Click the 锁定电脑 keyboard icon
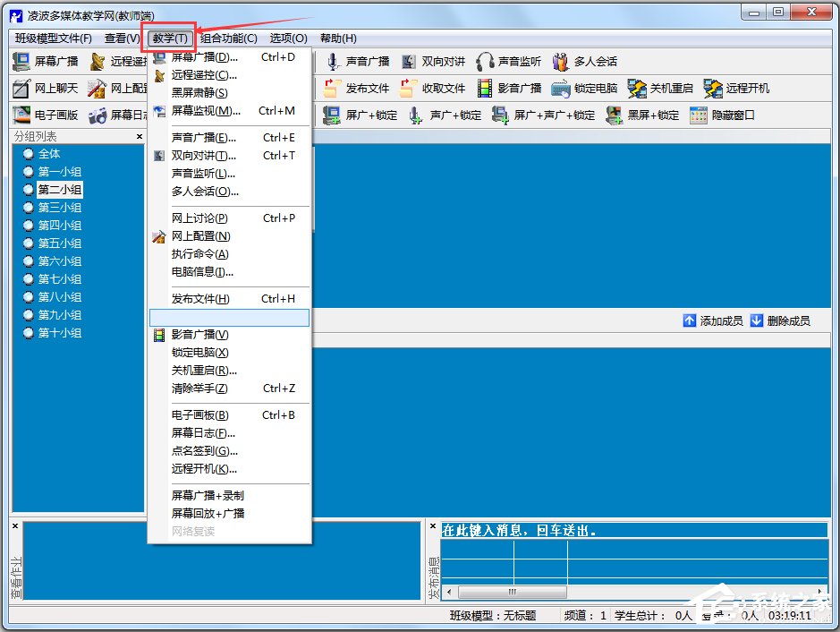The height and width of the screenshot is (632, 840). tap(560, 89)
